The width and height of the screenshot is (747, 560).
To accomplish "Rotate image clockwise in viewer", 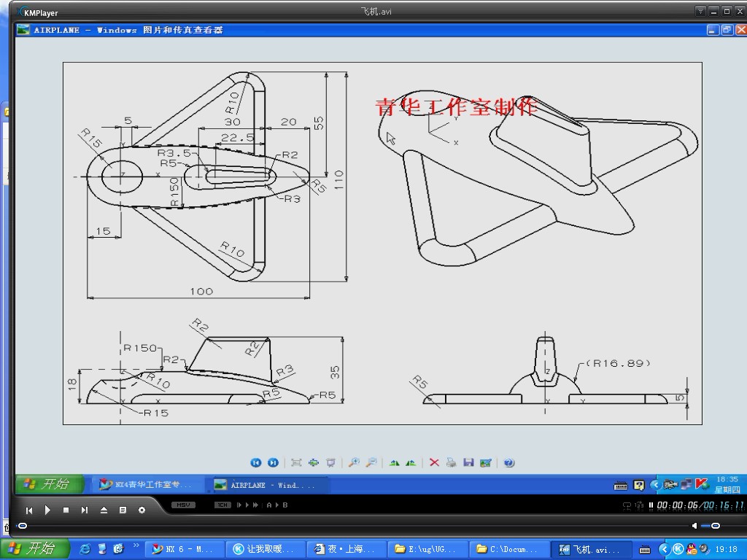I will click(395, 462).
